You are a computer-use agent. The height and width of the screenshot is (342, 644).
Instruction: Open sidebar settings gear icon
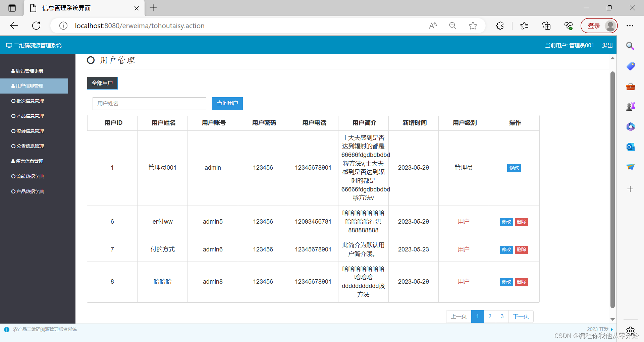(x=630, y=331)
